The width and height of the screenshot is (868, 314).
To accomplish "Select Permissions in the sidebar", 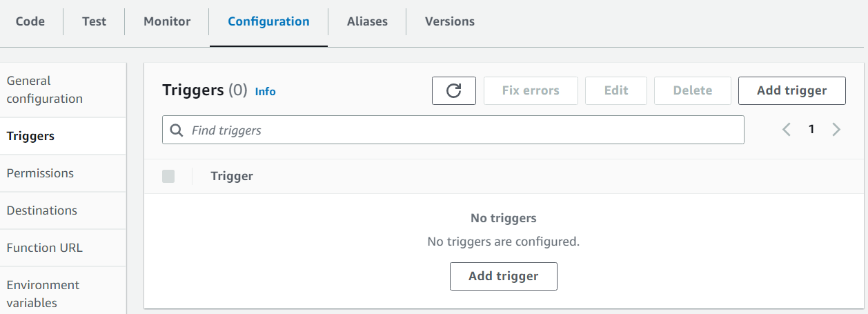I will (x=40, y=173).
